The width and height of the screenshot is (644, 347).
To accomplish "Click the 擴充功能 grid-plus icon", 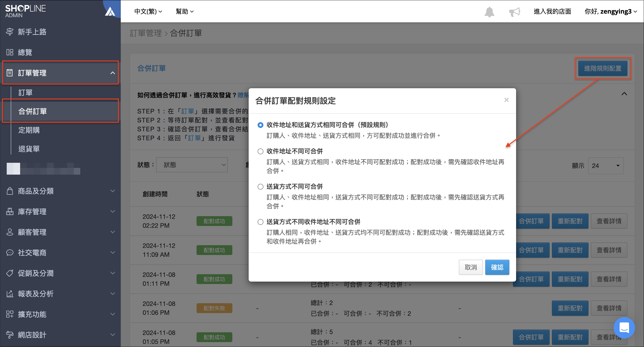I will (x=10, y=314).
